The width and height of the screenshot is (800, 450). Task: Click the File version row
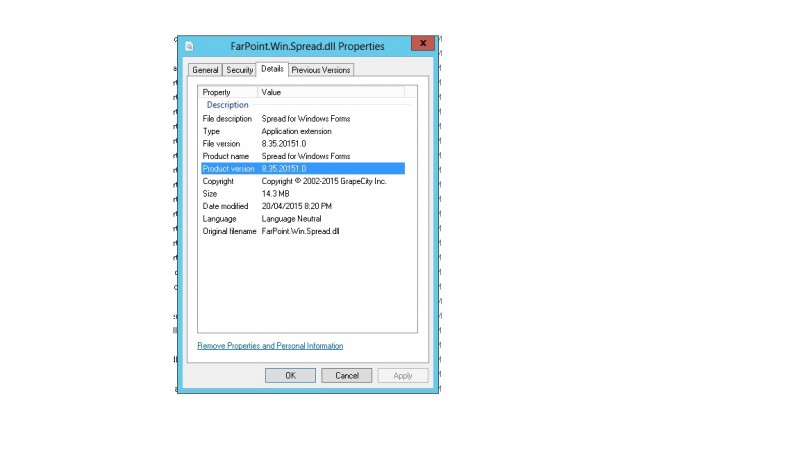300,144
